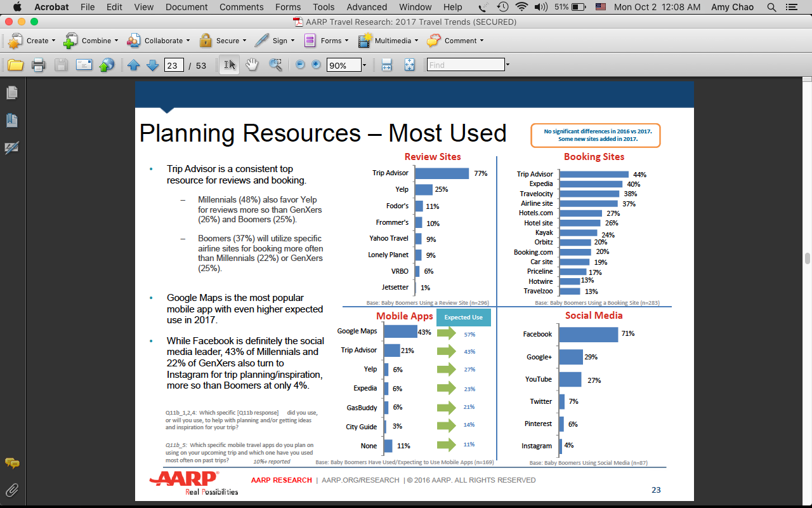Viewport: 812px width, 508px height.
Task: Click the Mobile Apps chart title
Action: coord(405,316)
